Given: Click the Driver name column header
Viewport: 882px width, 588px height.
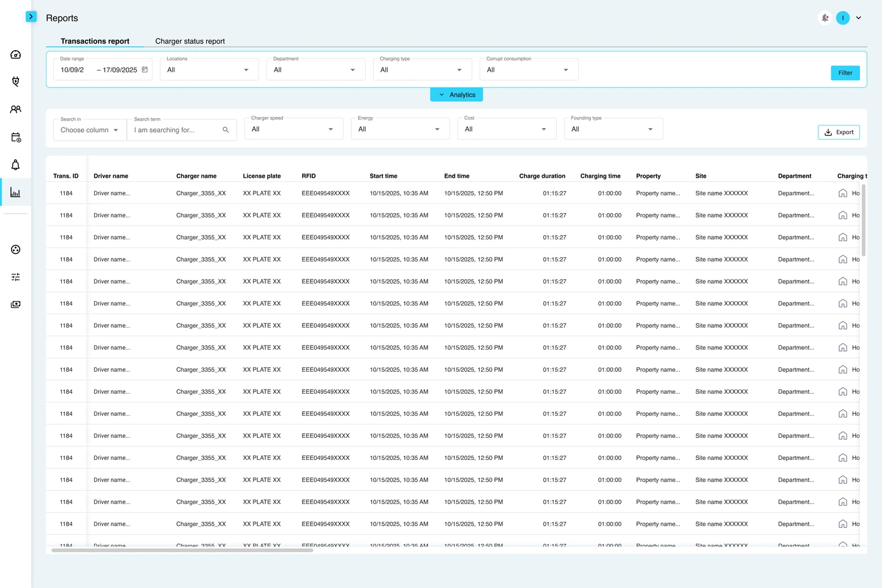Looking at the screenshot, I should tap(111, 176).
